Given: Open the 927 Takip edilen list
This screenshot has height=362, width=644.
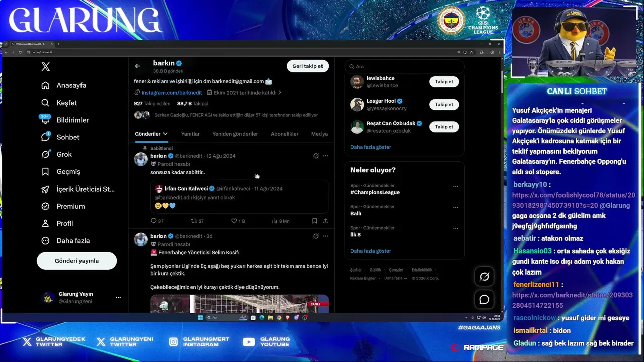Looking at the screenshot, I should coord(153,103).
